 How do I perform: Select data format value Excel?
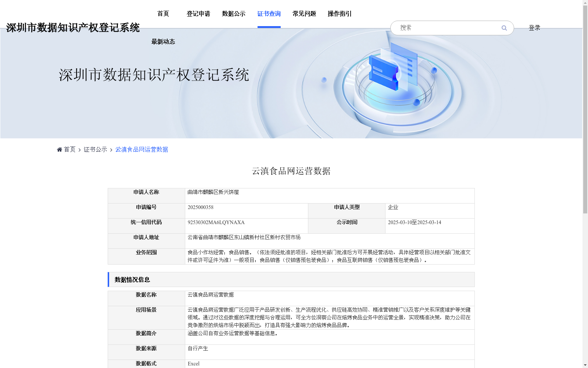coord(194,364)
